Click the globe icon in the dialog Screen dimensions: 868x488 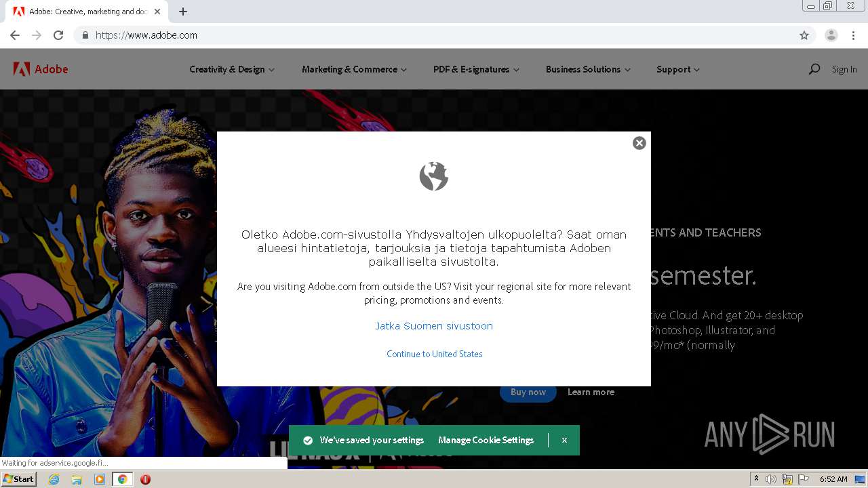click(x=434, y=176)
